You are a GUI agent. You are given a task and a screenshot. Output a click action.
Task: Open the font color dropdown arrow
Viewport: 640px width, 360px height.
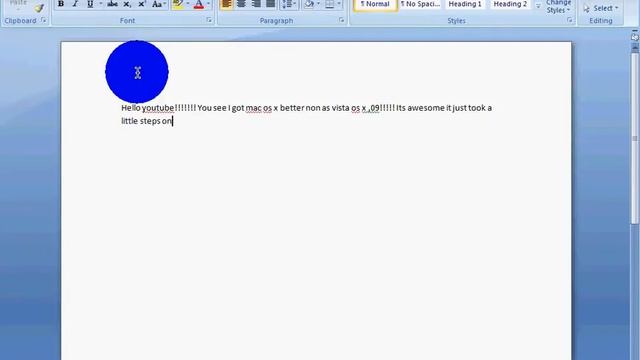208,4
